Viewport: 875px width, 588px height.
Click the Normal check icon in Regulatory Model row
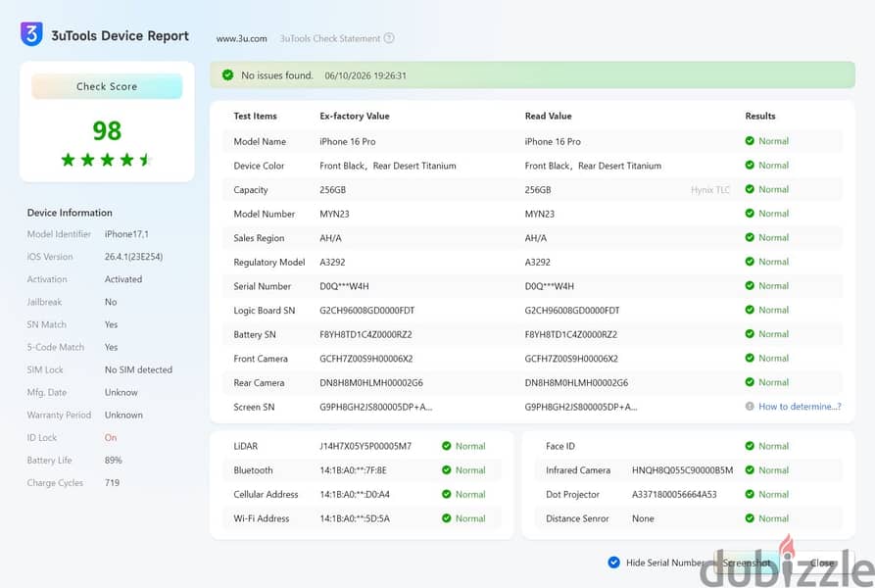(x=750, y=261)
